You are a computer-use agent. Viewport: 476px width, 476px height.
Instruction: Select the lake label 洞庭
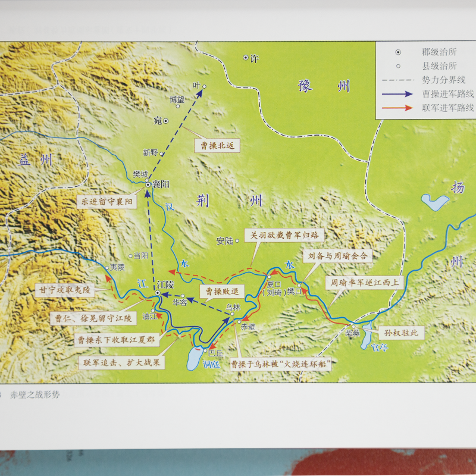(211, 364)
